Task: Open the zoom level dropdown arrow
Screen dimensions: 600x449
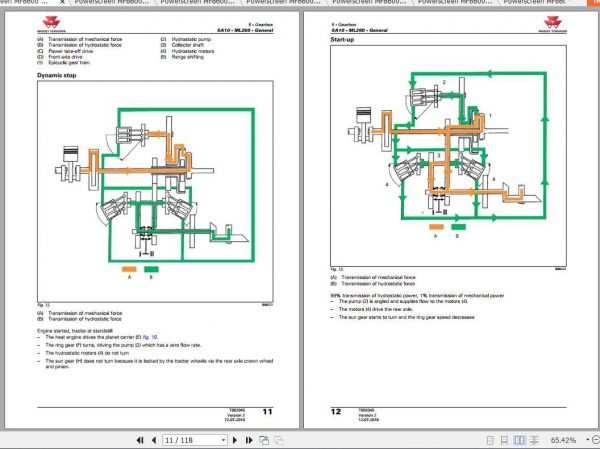Action: point(587,440)
